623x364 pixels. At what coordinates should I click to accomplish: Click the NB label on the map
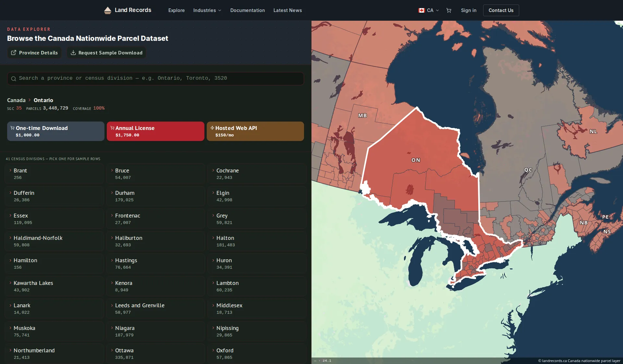[x=583, y=223]
